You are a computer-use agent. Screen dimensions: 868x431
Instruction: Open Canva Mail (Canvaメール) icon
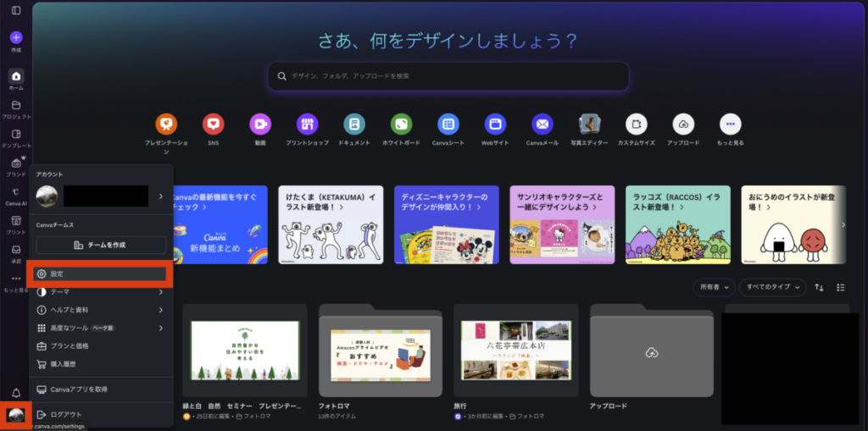[542, 124]
